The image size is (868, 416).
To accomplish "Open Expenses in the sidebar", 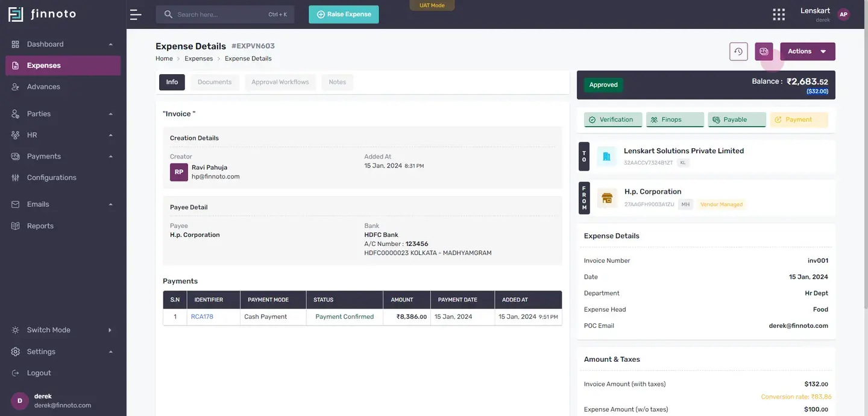I will tap(63, 66).
